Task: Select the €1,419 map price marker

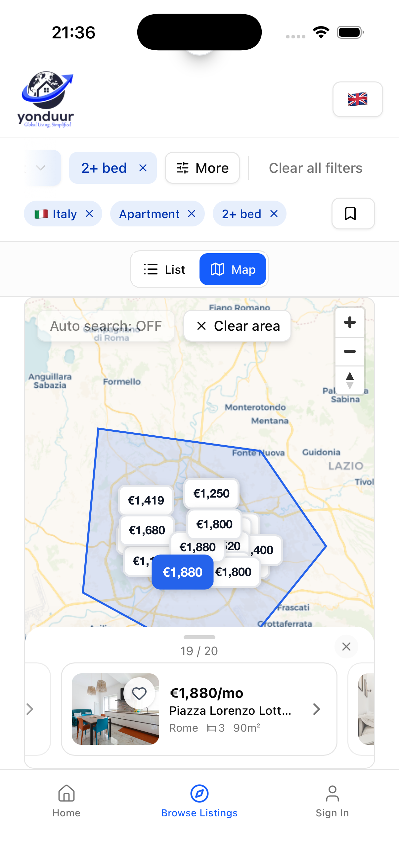Action: tap(146, 501)
